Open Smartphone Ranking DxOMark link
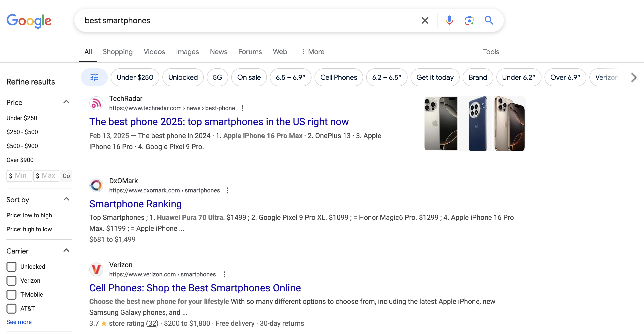Image resolution: width=644 pixels, height=335 pixels. (x=135, y=204)
